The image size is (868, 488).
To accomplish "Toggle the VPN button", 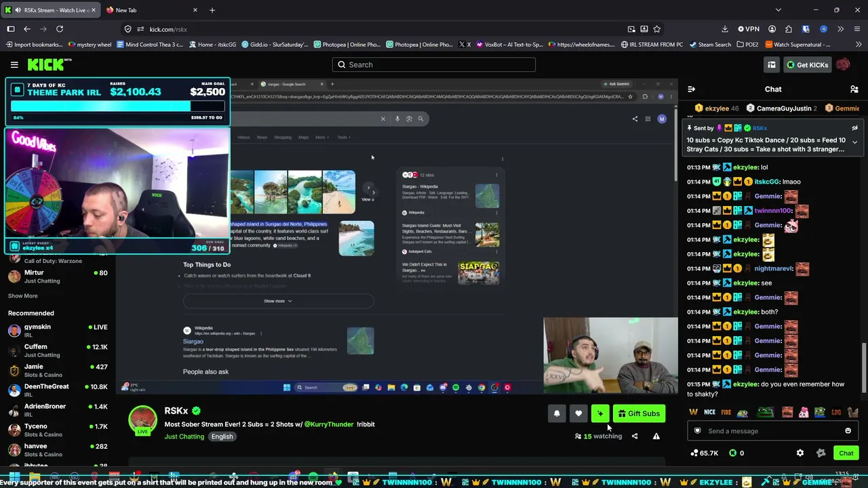I will 749,29.
